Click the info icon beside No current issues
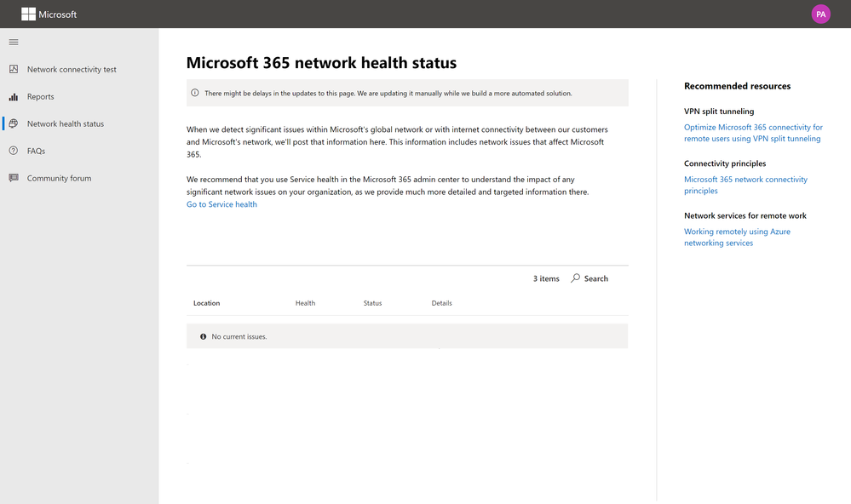This screenshot has width=851, height=504. [203, 336]
